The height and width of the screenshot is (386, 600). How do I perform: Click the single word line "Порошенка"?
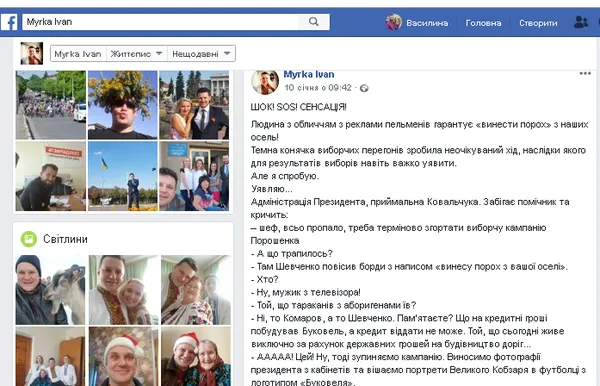coord(275,241)
